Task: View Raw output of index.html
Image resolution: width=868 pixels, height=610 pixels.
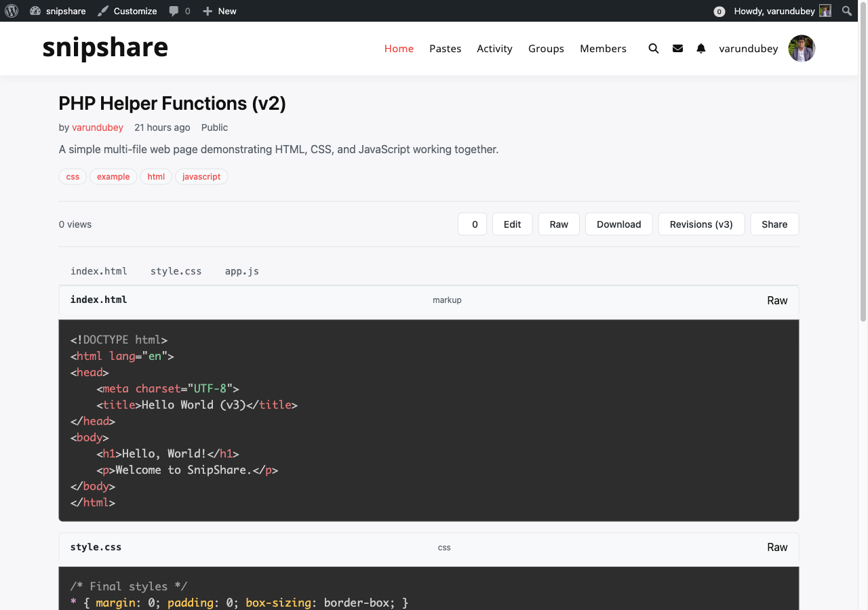Action: [x=777, y=300]
